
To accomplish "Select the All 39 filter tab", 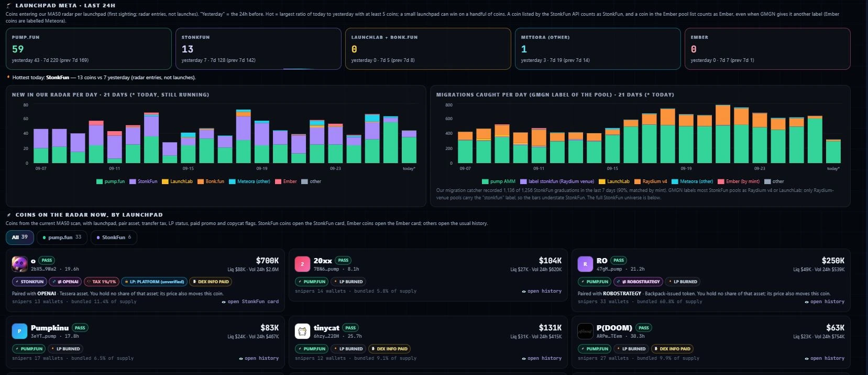I will [x=20, y=237].
